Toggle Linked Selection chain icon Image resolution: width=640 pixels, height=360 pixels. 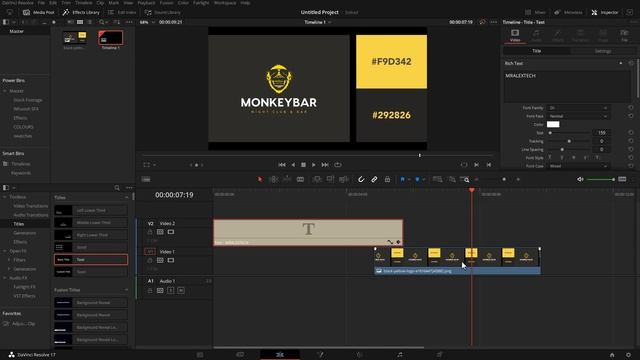[374, 179]
